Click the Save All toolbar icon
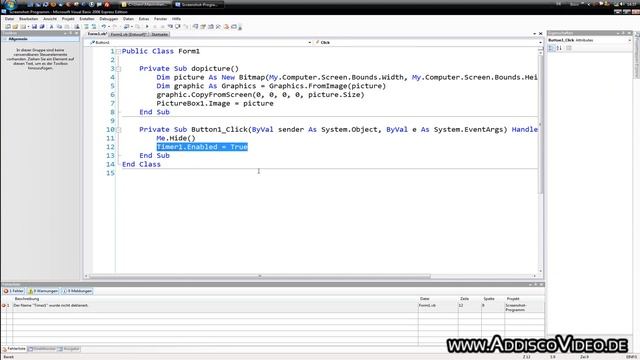640x360 pixels. [x=42, y=27]
